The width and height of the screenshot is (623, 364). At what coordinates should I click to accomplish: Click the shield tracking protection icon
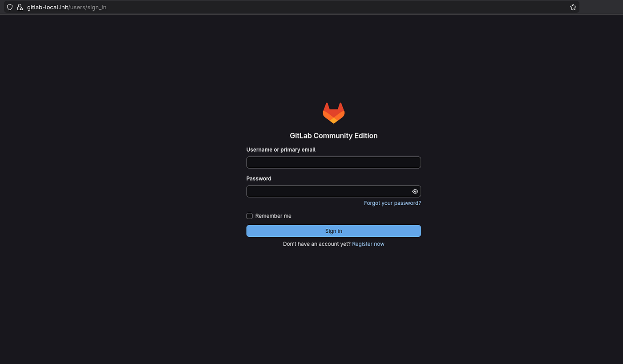pos(10,7)
